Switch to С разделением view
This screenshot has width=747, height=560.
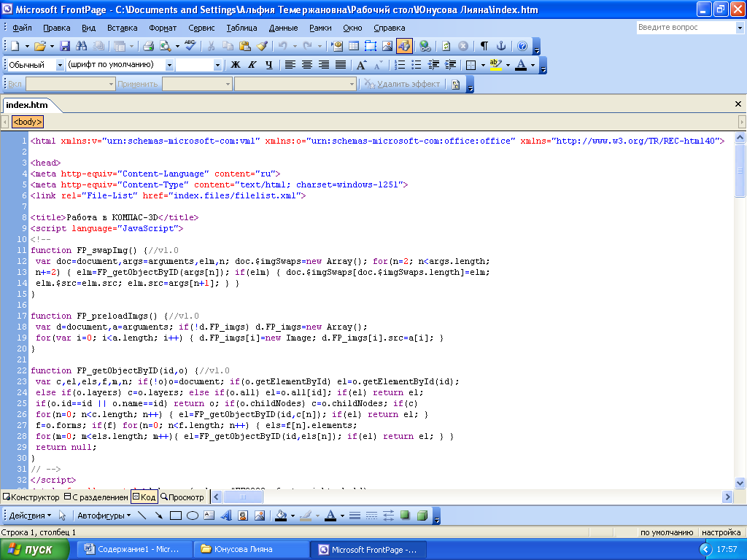point(96,497)
